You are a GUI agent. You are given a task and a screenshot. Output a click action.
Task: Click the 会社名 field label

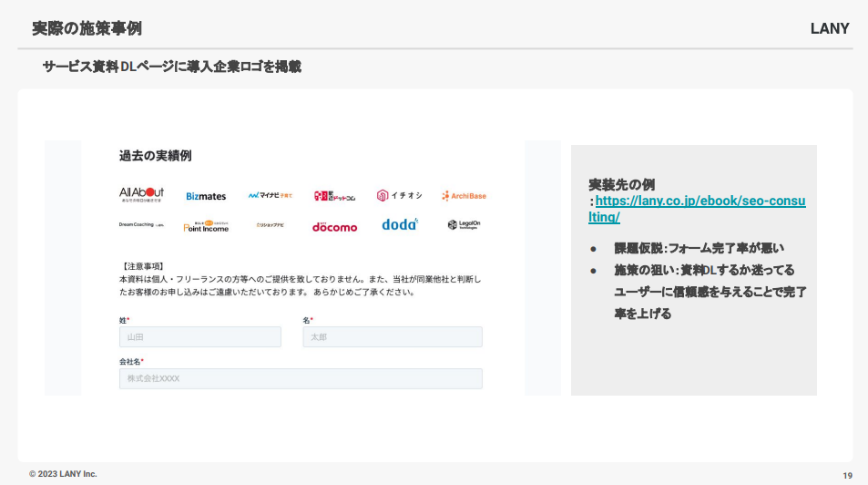130,361
